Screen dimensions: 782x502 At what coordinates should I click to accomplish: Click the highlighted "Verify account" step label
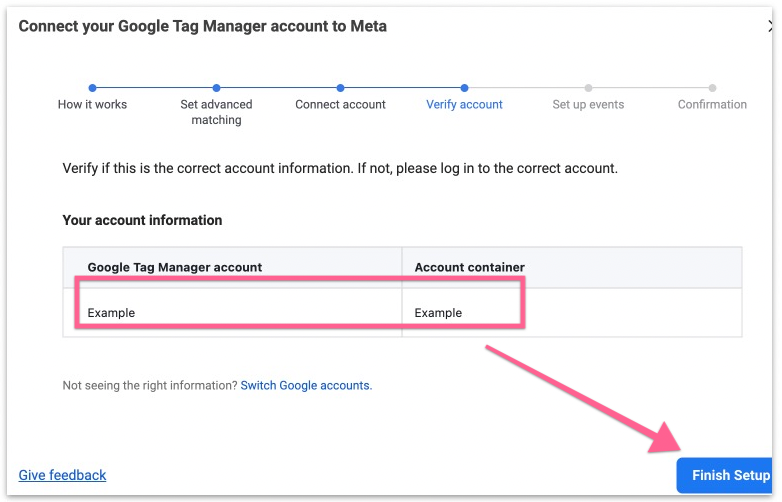[x=464, y=104]
